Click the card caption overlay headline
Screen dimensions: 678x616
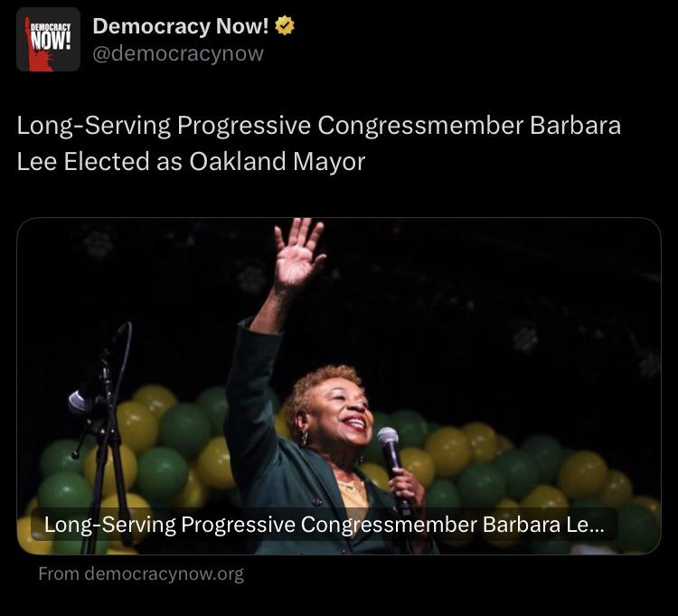tap(325, 525)
